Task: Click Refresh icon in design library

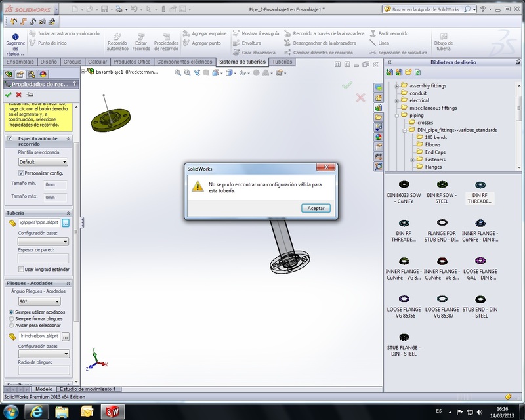Action: point(417,72)
